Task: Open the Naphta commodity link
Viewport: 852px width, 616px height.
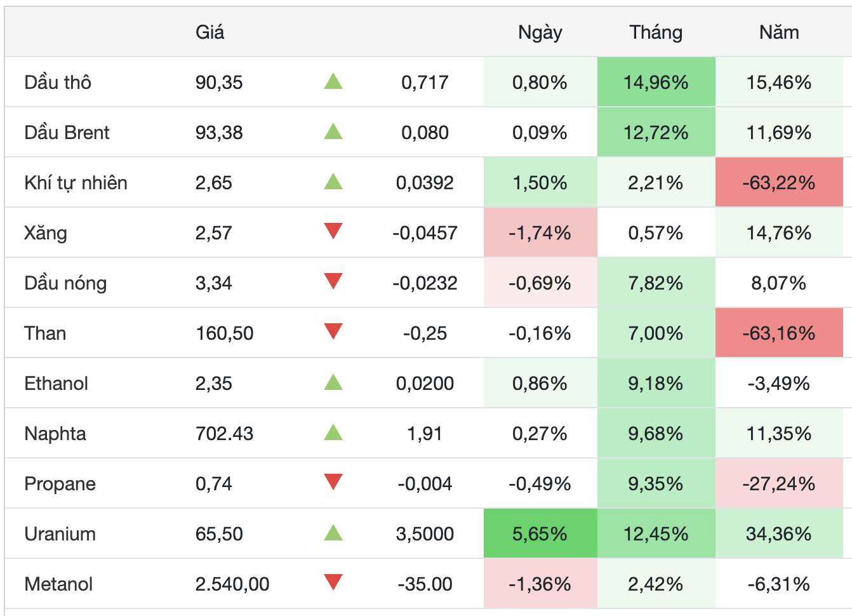Action: point(55,434)
